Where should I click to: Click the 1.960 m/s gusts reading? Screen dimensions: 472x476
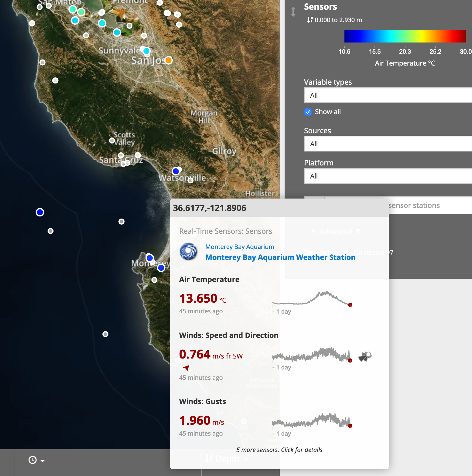202,421
